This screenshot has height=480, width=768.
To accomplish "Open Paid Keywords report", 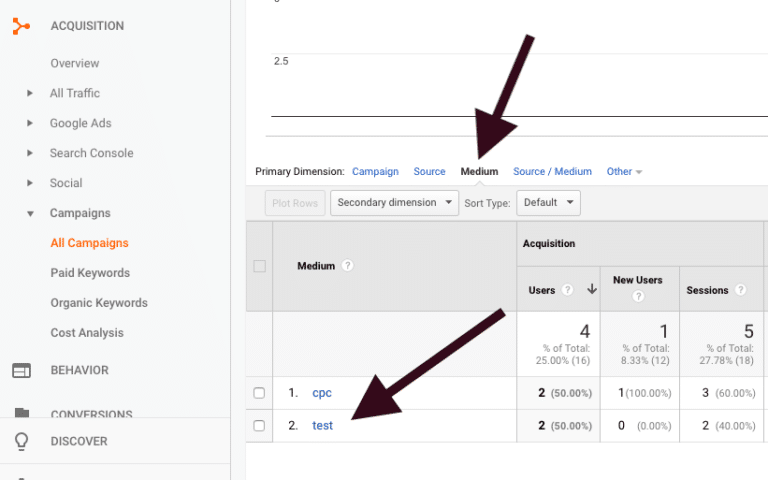I will point(90,273).
